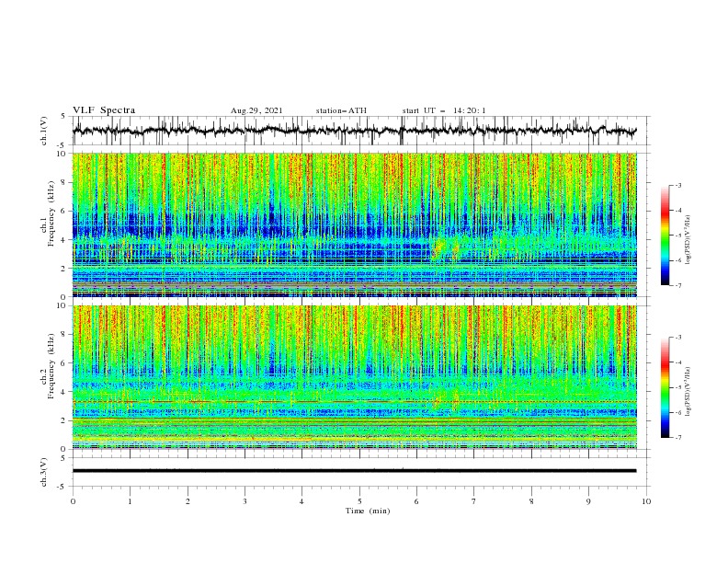Viewport: 728px width, 563px height.
Task: Click the 'VLF Spectra' title text
Action: pyautogui.click(x=104, y=110)
